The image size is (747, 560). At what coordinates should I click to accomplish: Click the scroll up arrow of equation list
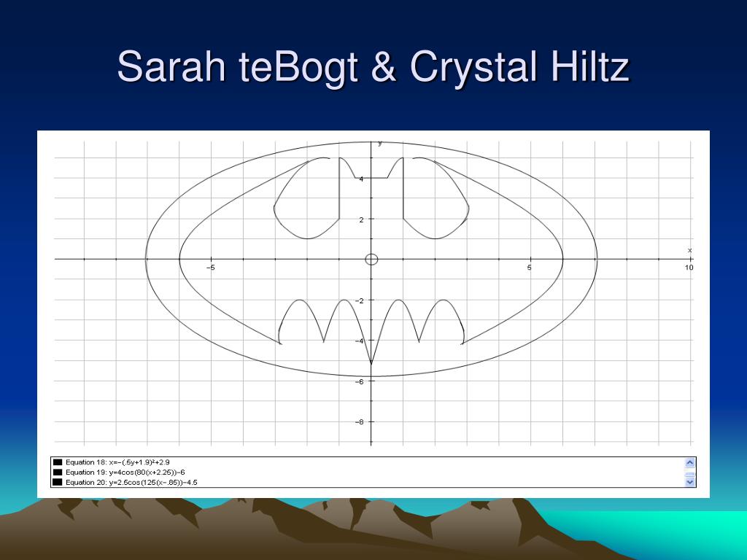pos(689,462)
